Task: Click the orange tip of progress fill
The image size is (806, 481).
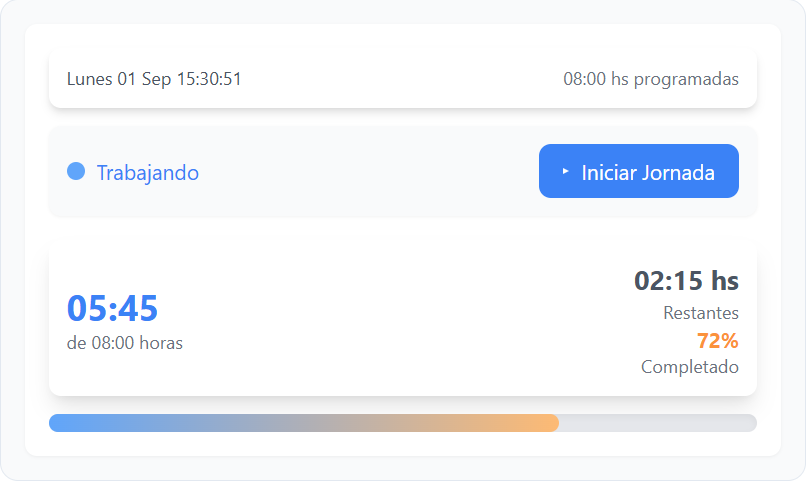Action: click(548, 423)
